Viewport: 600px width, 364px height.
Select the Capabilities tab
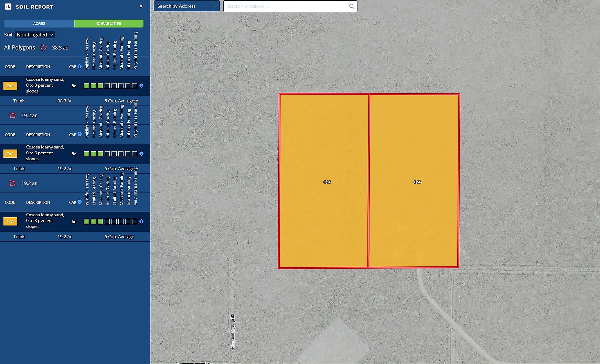[109, 23]
